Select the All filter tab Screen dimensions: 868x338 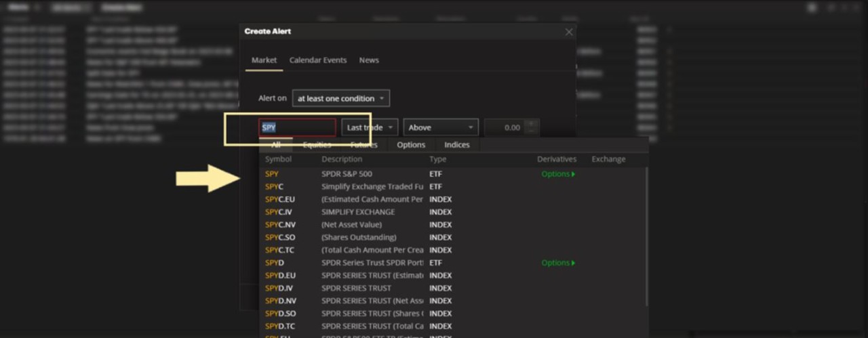[276, 145]
